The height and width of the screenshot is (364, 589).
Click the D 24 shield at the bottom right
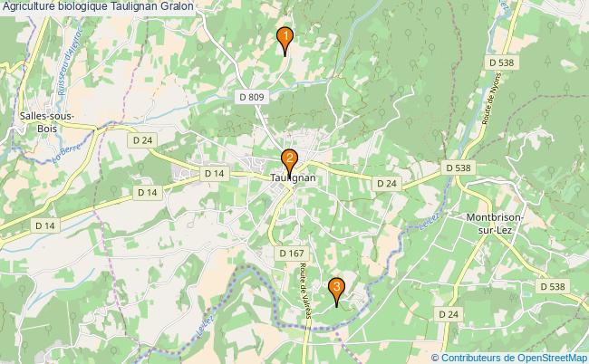[x=449, y=314]
